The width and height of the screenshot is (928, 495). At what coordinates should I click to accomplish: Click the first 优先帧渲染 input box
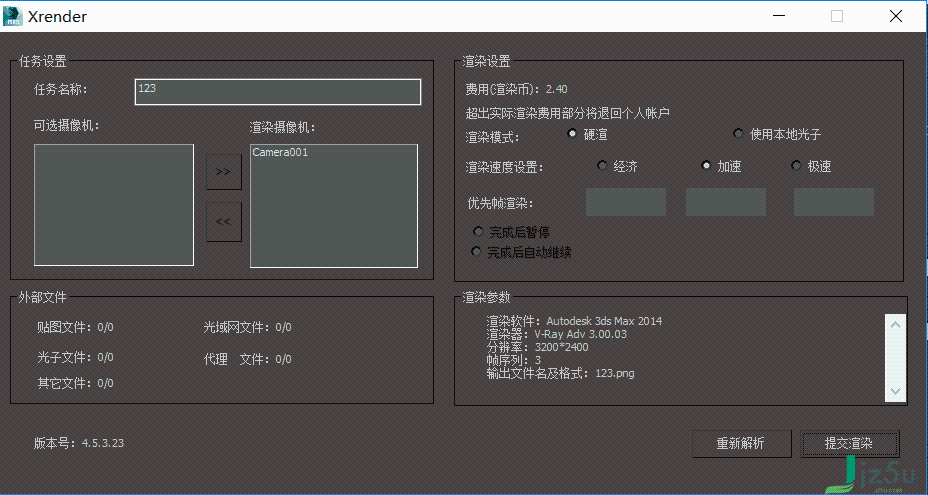(626, 202)
